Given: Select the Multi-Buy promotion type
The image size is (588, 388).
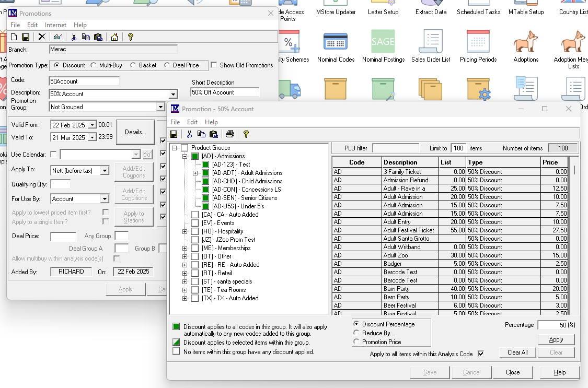Looking at the screenshot, I should 94,65.
